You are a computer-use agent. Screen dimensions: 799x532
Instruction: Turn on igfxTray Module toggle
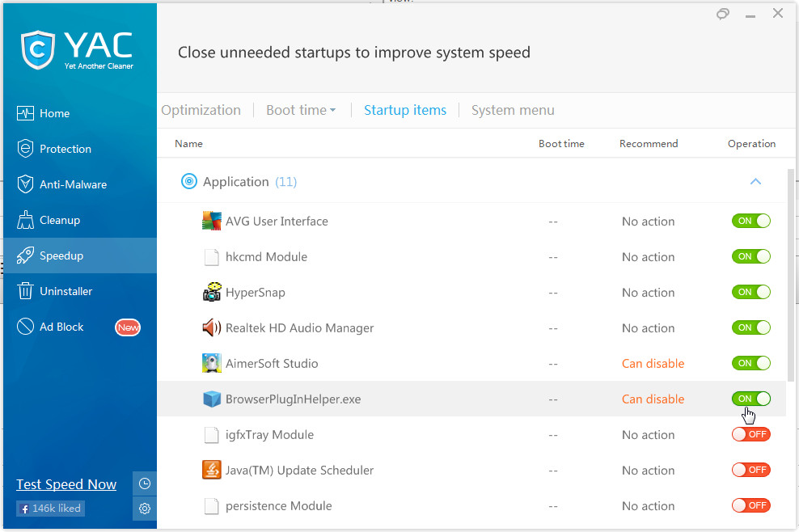[x=751, y=434]
